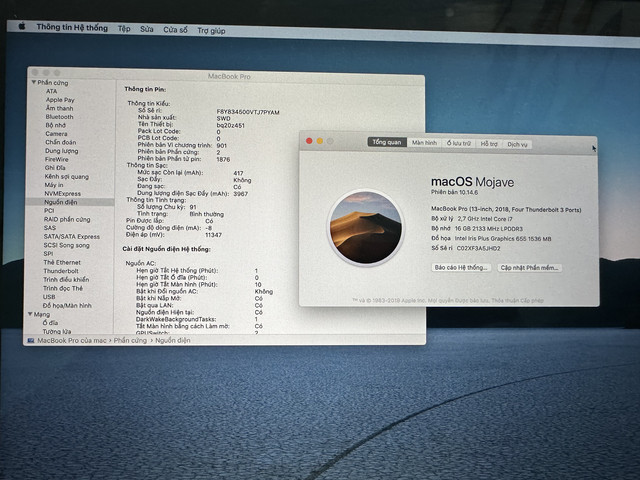Open the Trợ giúp menu
Image resolution: width=640 pixels, height=480 pixels.
point(211,31)
